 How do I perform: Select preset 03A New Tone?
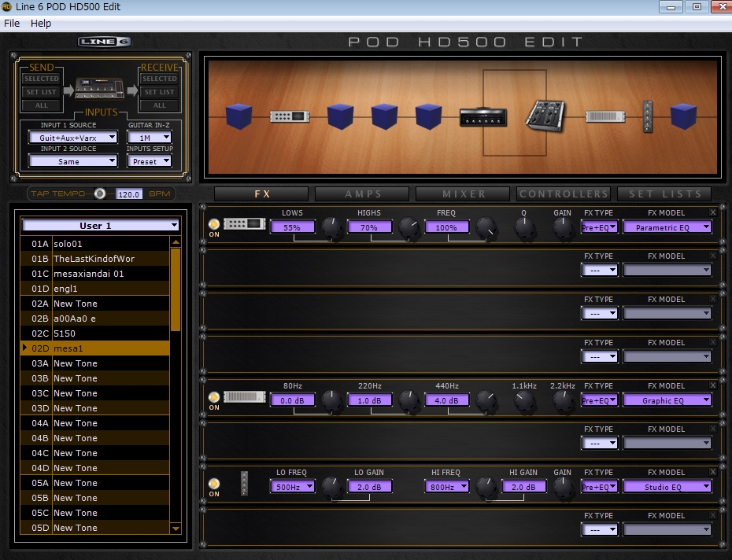tap(94, 363)
